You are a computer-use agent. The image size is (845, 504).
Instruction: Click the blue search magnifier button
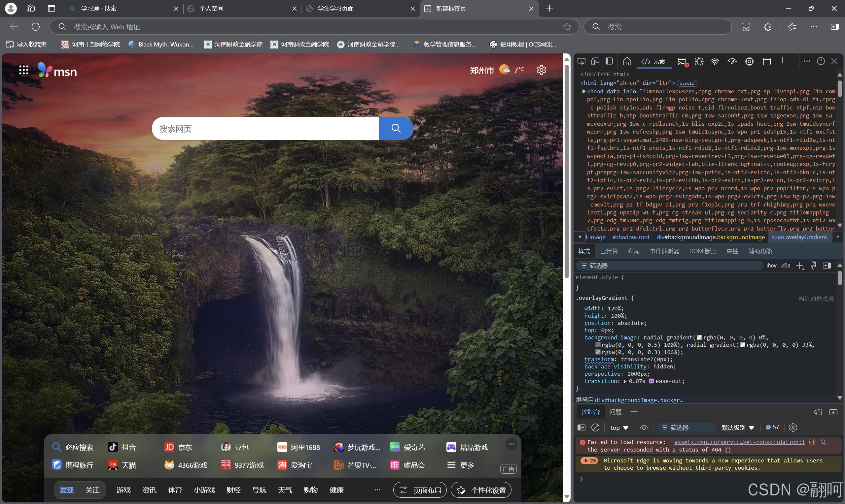tap(396, 128)
